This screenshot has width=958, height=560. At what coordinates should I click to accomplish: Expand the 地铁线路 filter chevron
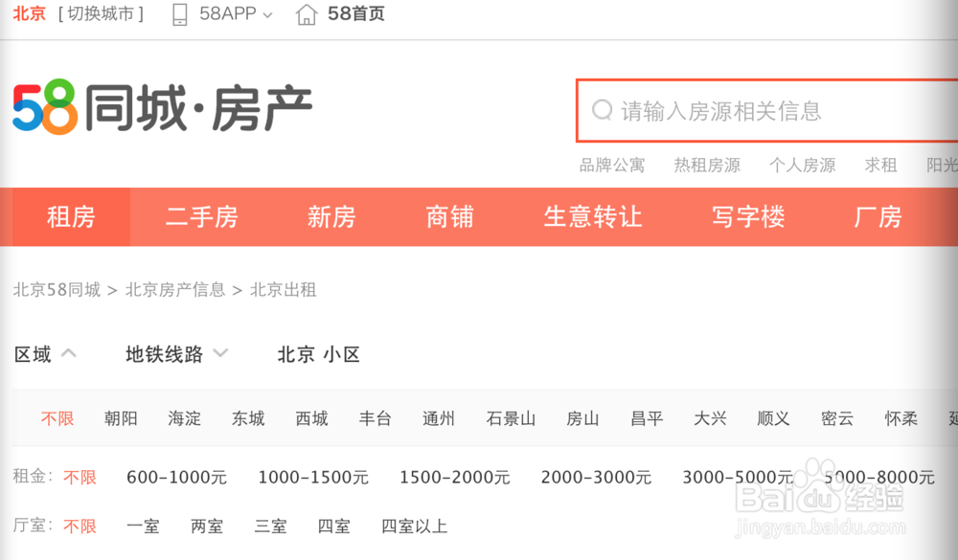click(220, 352)
